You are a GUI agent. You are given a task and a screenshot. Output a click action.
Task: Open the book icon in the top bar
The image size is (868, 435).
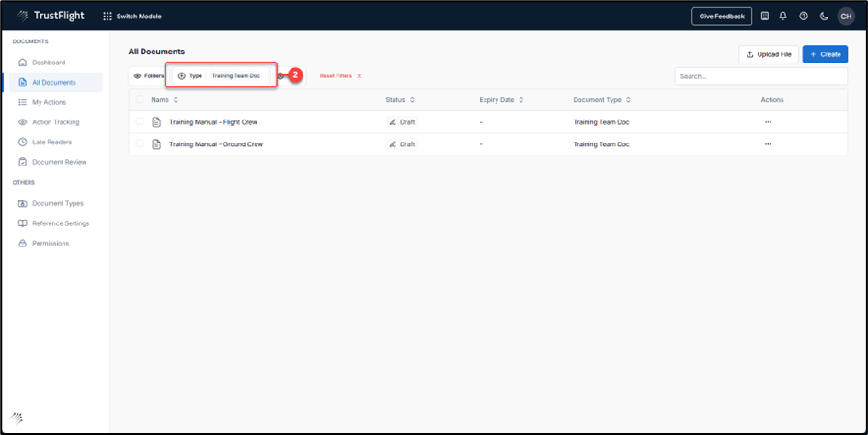[765, 16]
